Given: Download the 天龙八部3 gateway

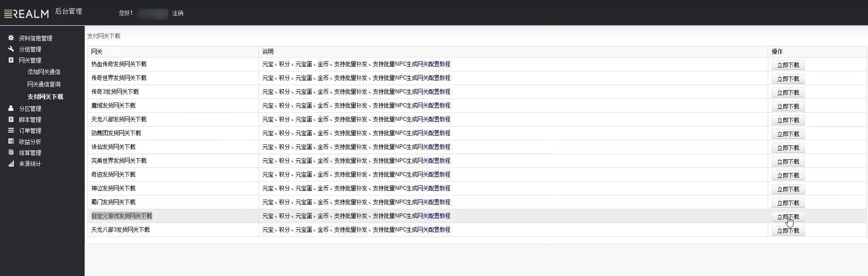Looking at the screenshot, I should [788, 230].
